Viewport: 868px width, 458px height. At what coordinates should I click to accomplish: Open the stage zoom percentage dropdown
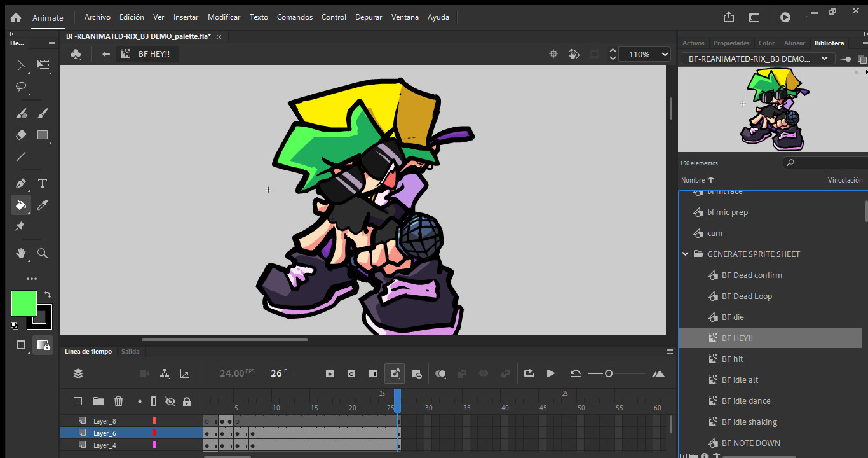click(665, 54)
